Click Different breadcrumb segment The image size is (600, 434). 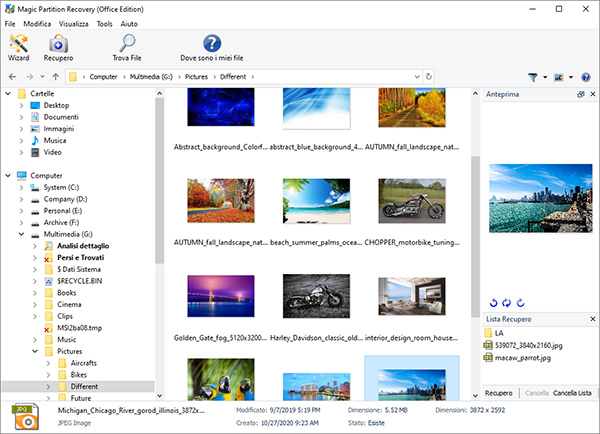click(x=233, y=77)
